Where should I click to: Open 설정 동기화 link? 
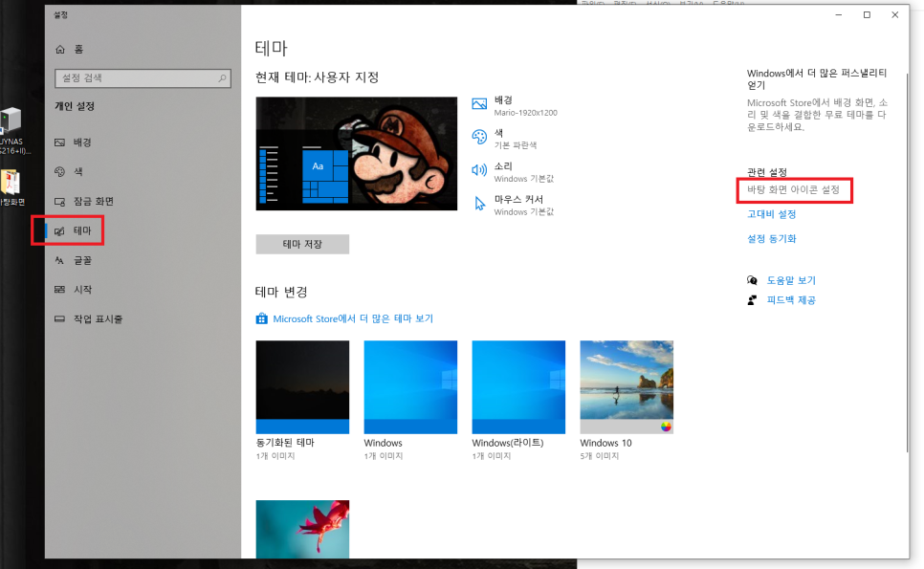771,238
